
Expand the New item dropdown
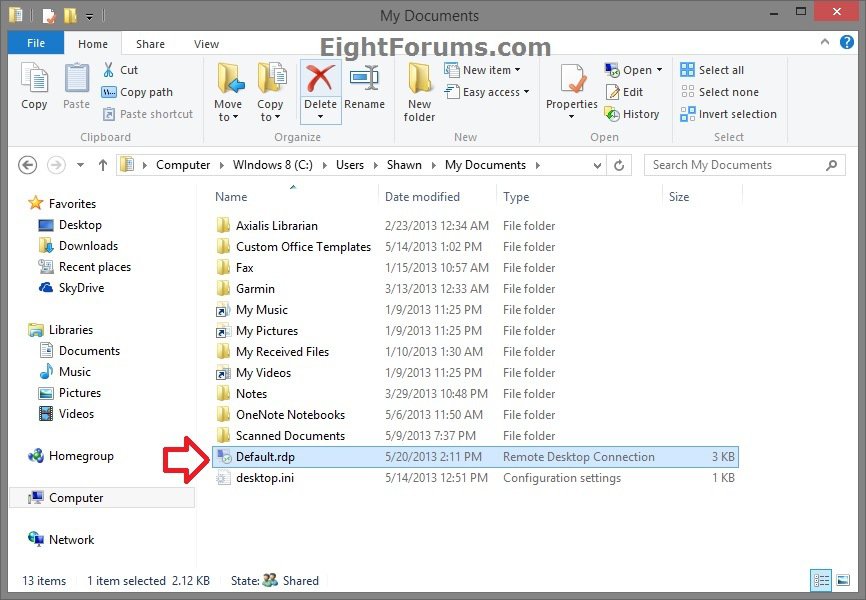pos(490,70)
